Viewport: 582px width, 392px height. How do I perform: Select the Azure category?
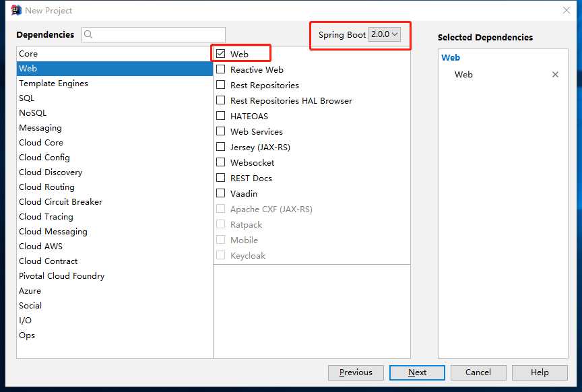point(115,291)
